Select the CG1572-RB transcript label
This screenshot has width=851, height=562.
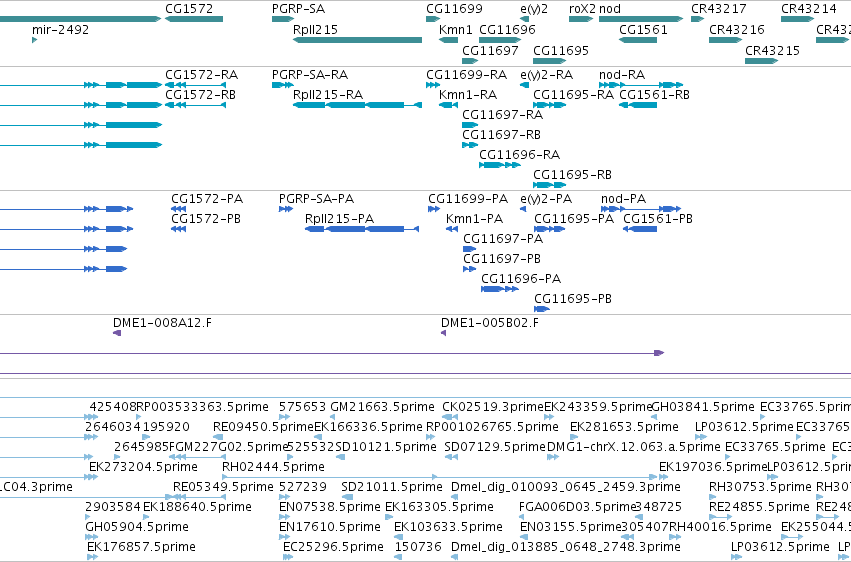[200, 95]
